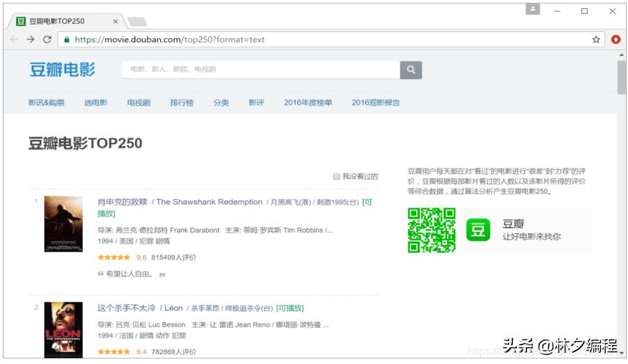Click the browser back arrow
This screenshot has height=364, width=628.
coord(14,39)
